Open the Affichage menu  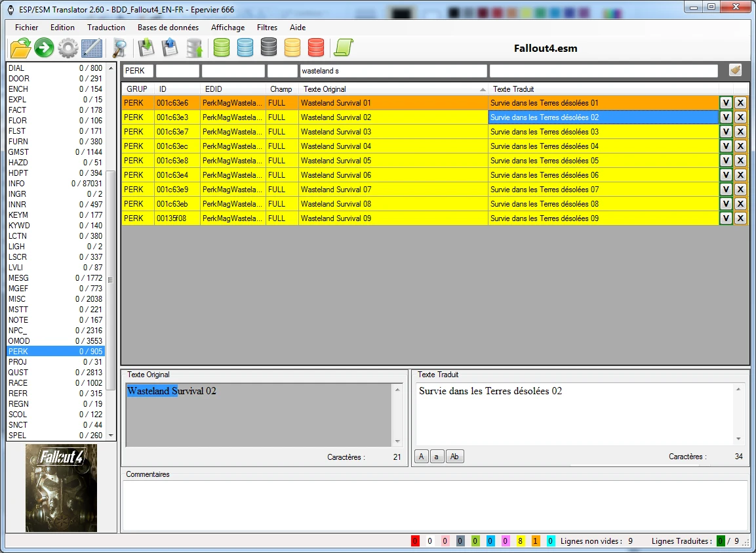[x=228, y=28]
